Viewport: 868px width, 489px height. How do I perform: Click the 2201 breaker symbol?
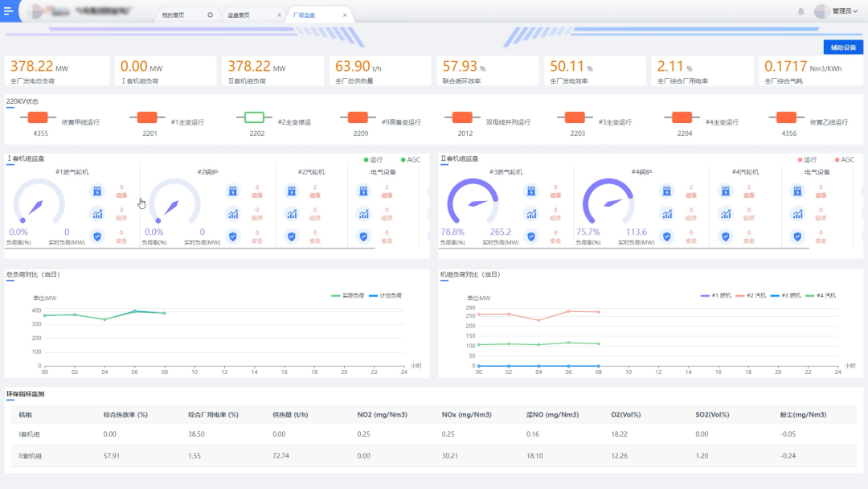(x=147, y=117)
